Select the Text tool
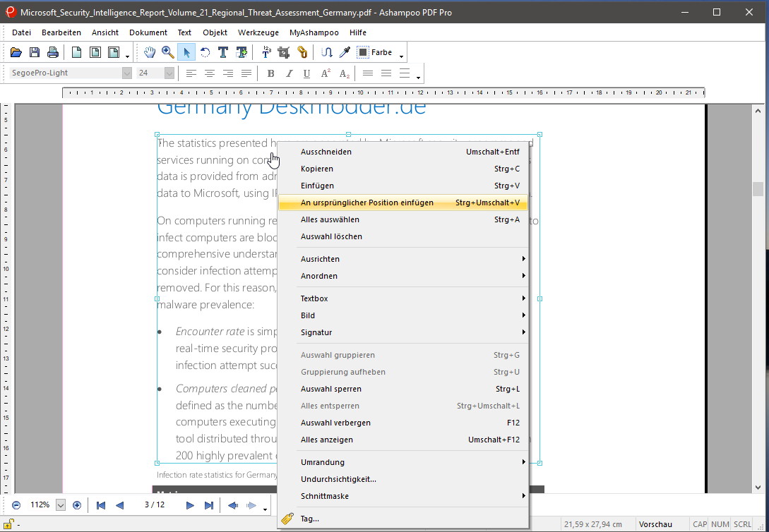The width and height of the screenshot is (769, 532). pyautogui.click(x=223, y=52)
